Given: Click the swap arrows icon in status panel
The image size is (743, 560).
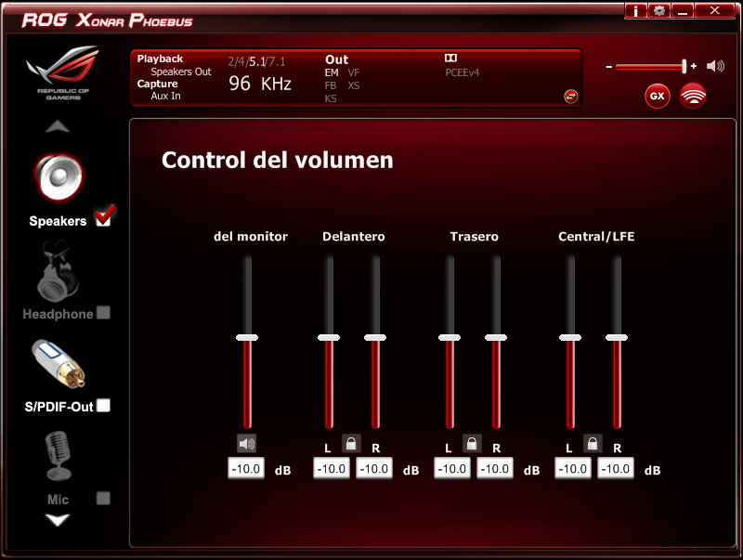Looking at the screenshot, I should click(x=570, y=97).
